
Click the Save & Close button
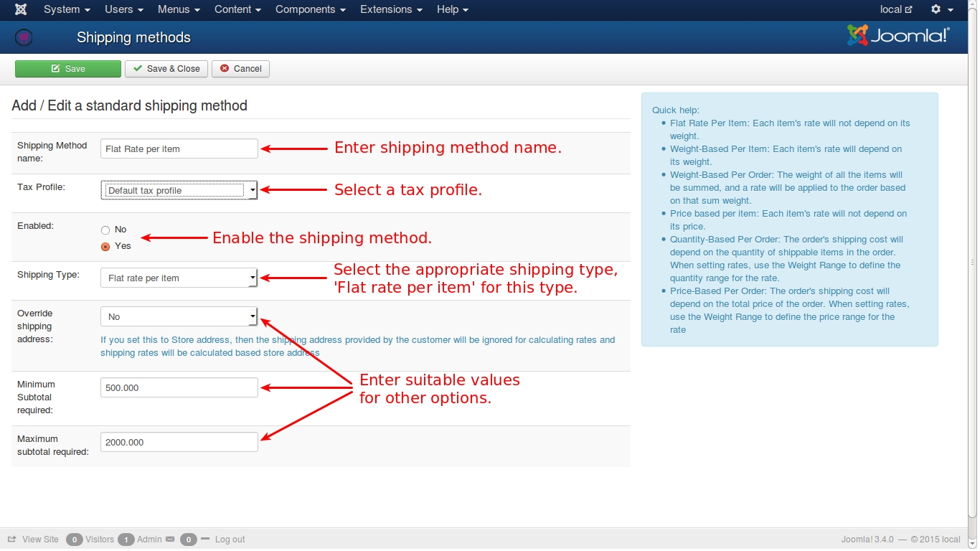click(166, 69)
